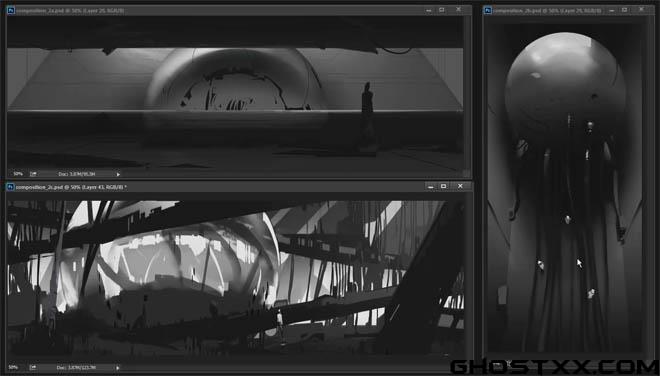Click the Photoshop icon of composition_2a.psd window
The height and width of the screenshot is (376, 660).
(x=11, y=10)
